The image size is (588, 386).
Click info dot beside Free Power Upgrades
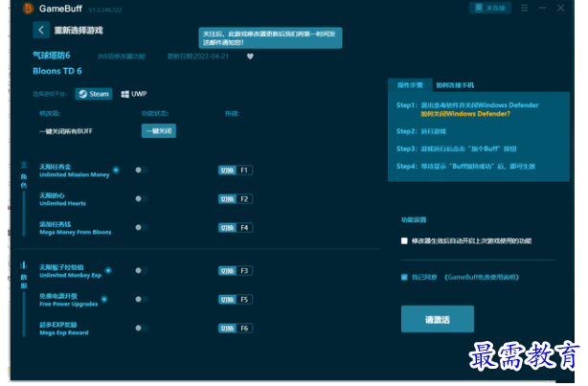(104, 299)
